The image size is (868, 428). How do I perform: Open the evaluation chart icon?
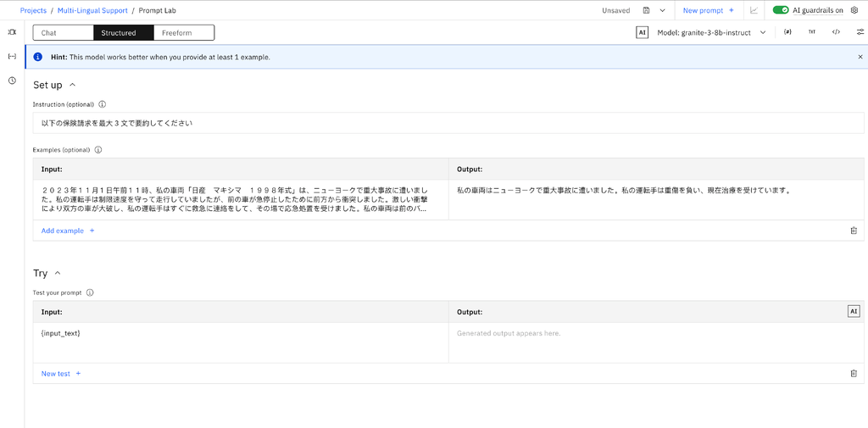tap(754, 10)
